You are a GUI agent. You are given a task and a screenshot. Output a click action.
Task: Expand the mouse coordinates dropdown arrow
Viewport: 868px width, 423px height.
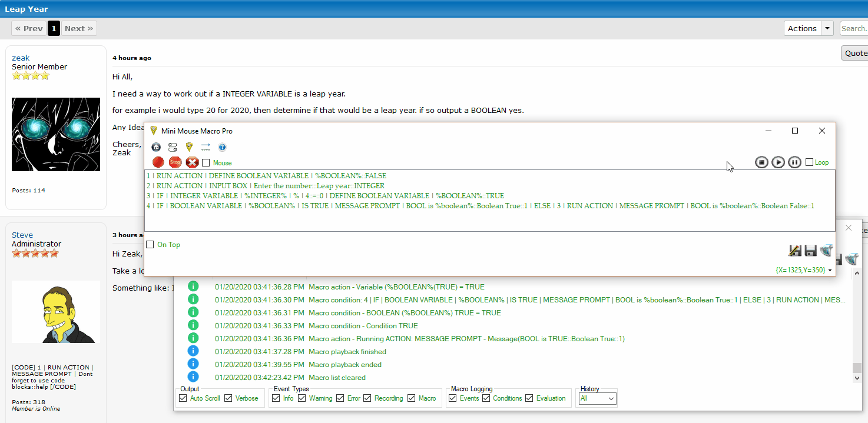click(830, 271)
